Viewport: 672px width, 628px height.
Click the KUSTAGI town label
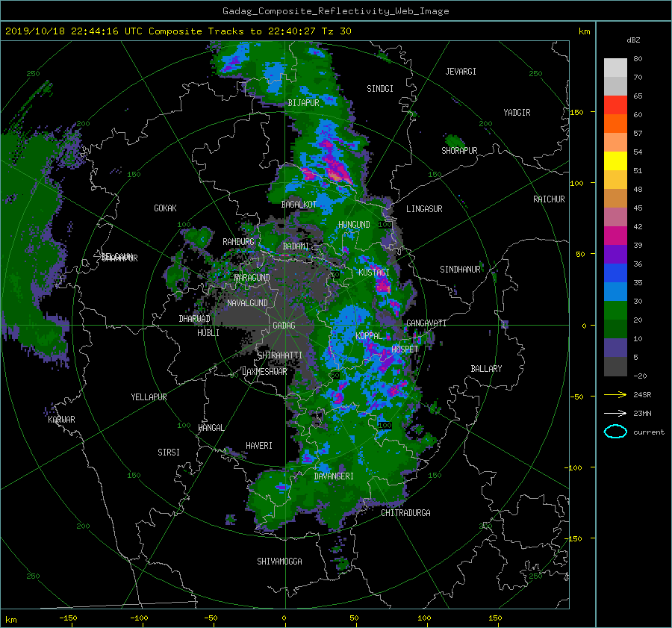[374, 273]
